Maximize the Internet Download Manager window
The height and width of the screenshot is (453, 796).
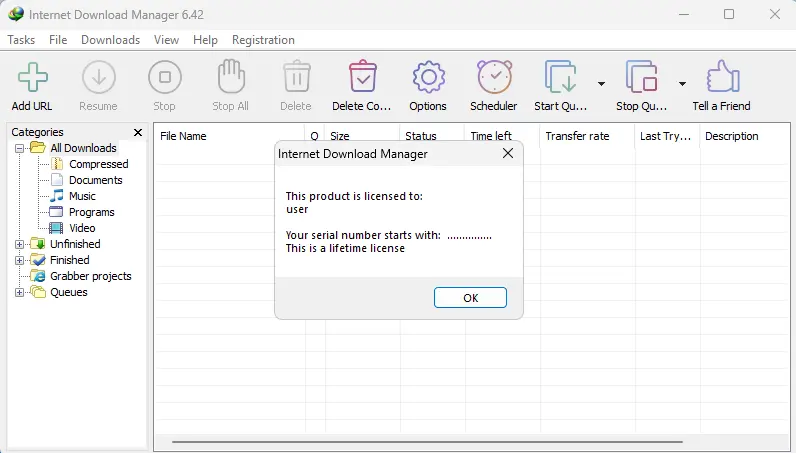[729, 14]
